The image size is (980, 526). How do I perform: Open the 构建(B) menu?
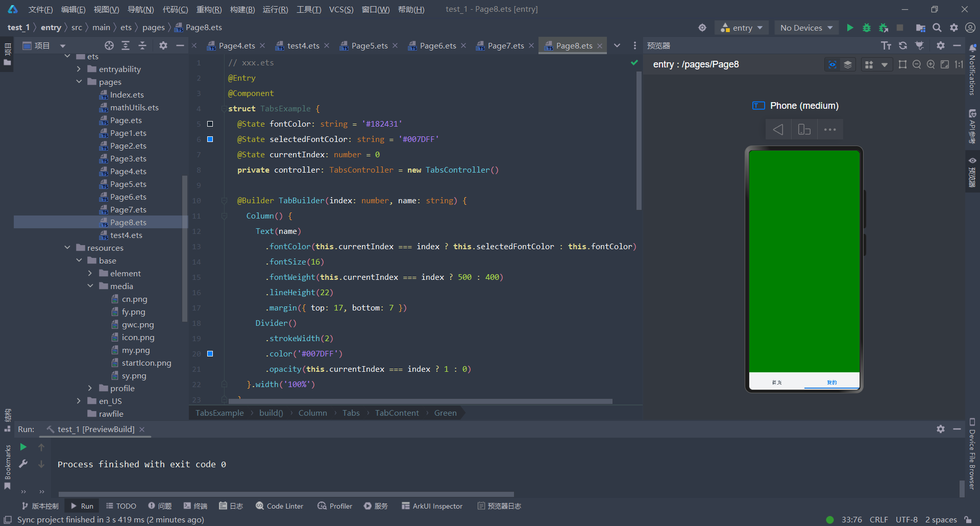[x=242, y=9]
